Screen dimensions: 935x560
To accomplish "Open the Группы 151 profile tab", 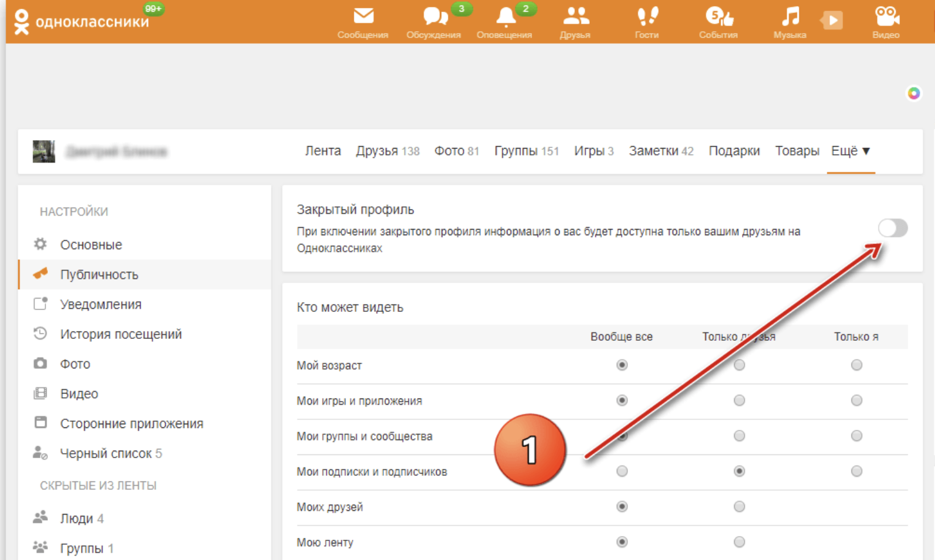I will tap(526, 151).
